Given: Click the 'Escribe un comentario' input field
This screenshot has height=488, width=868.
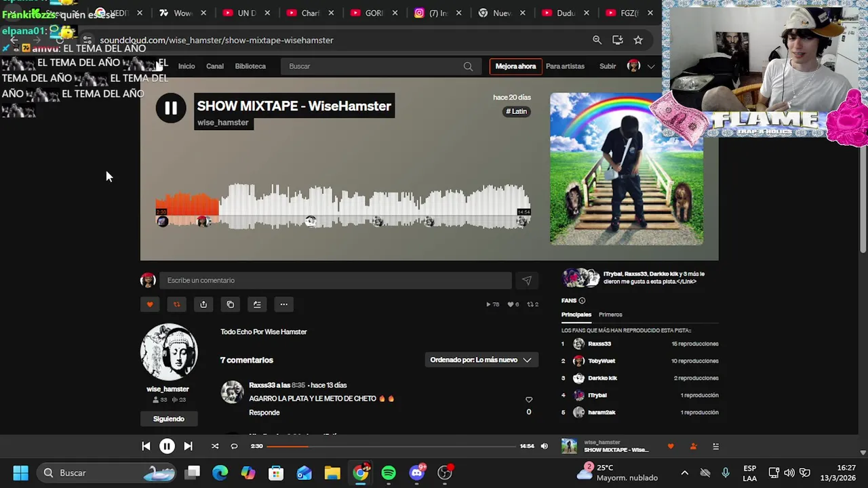Looking at the screenshot, I should [x=336, y=281].
